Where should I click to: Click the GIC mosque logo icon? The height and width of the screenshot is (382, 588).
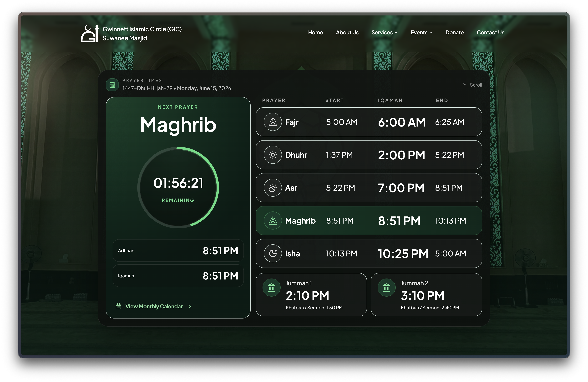point(90,34)
